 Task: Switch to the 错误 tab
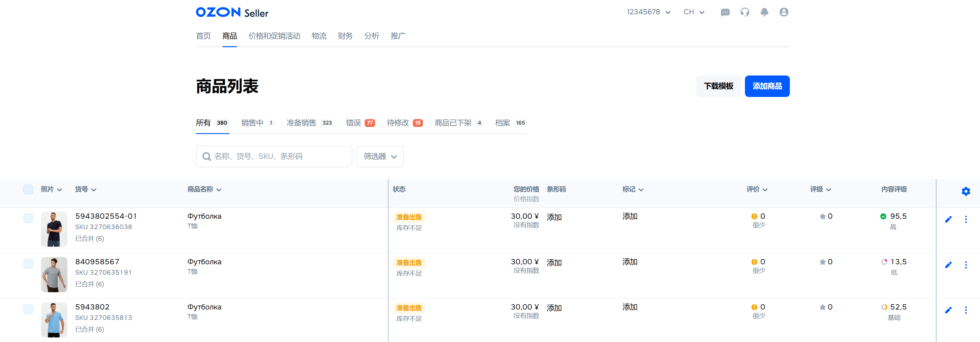[360, 123]
